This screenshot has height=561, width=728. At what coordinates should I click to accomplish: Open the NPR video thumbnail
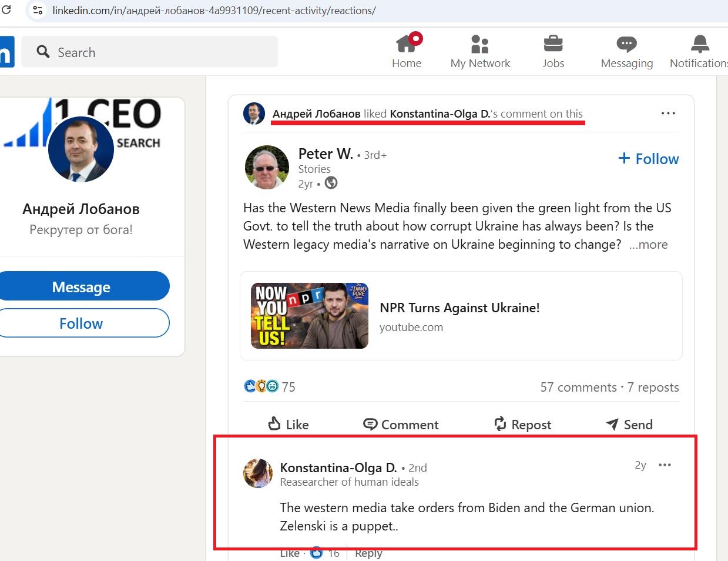pyautogui.click(x=310, y=316)
